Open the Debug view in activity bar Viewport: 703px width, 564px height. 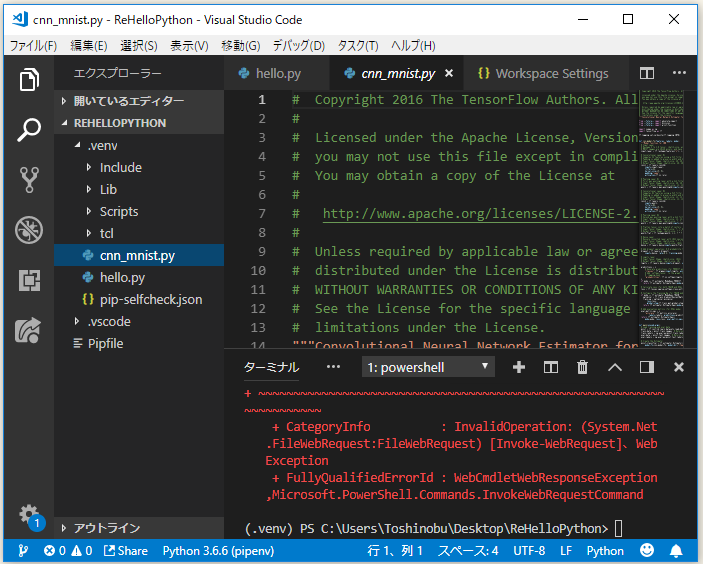(x=29, y=230)
